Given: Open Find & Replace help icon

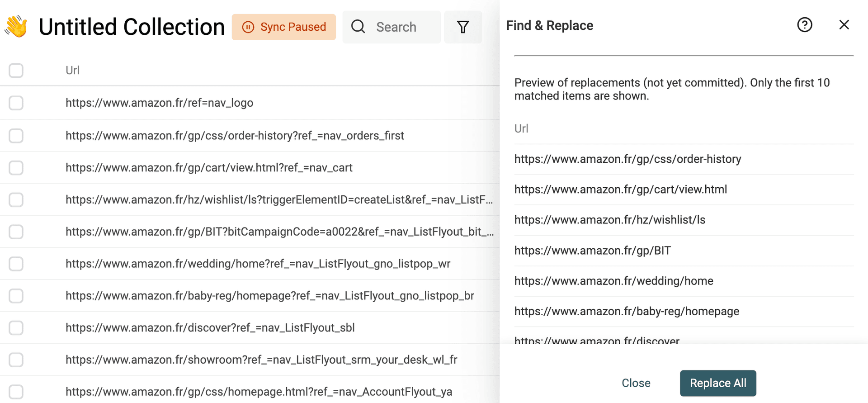Looking at the screenshot, I should (x=804, y=25).
